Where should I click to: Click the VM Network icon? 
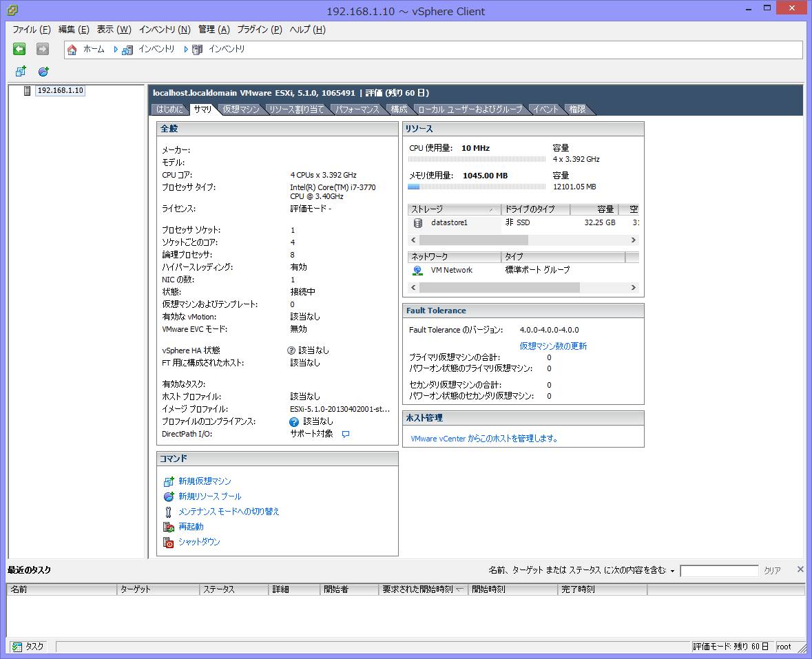coord(417,270)
